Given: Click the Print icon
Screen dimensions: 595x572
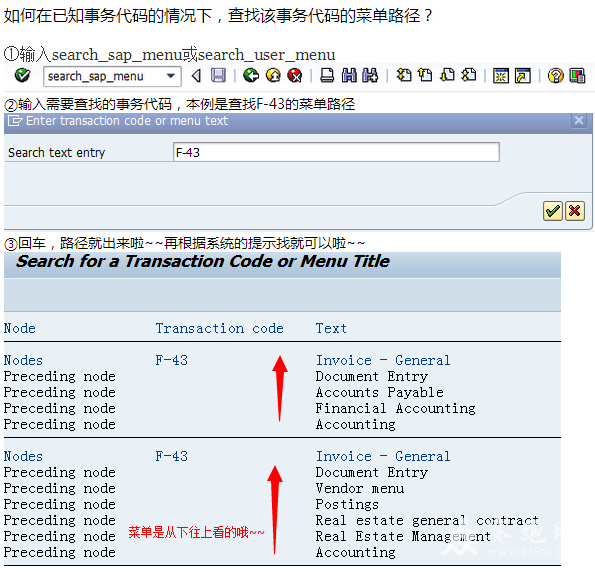Looking at the screenshot, I should [x=327, y=76].
